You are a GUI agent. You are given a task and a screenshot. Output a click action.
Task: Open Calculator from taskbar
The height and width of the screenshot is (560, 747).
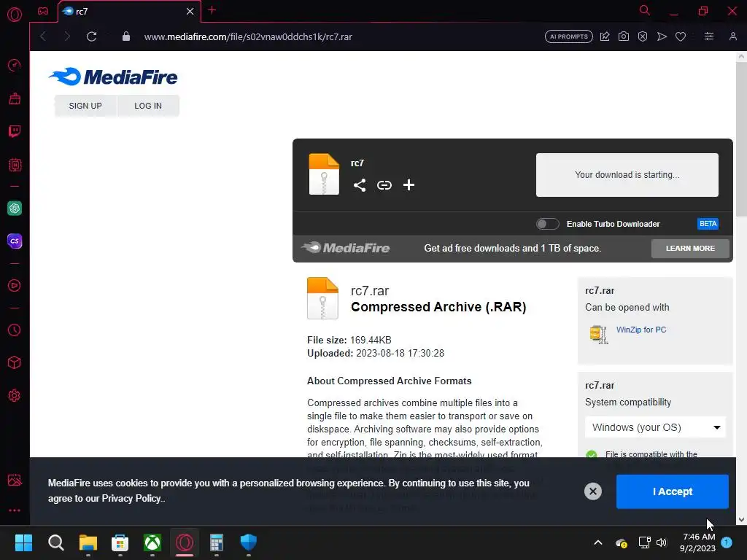click(x=216, y=542)
